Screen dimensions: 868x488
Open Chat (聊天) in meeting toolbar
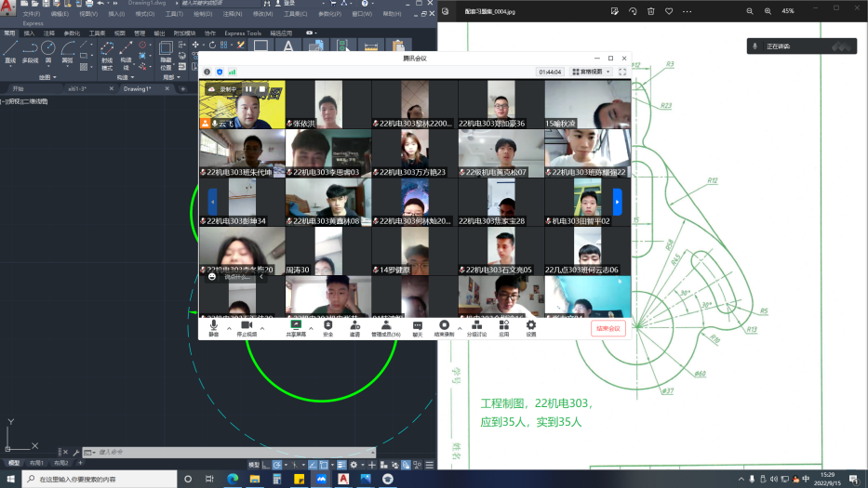point(418,328)
